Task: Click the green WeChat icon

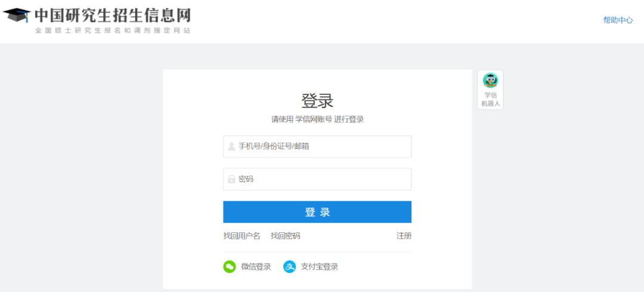Action: tap(230, 267)
